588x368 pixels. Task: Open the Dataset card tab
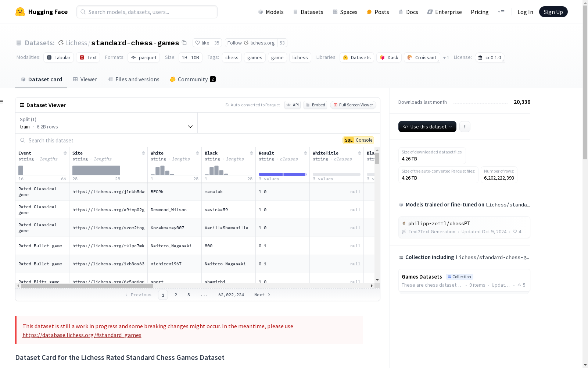[x=41, y=79]
